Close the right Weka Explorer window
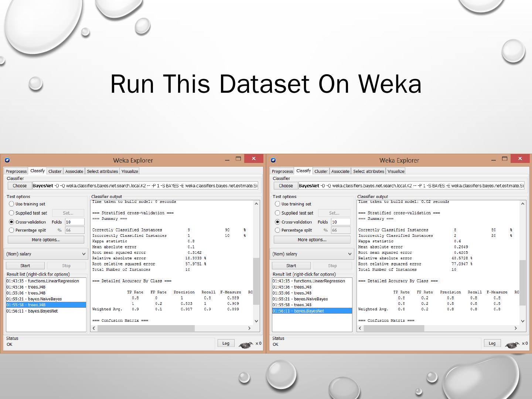This screenshot has width=532, height=399. 520,158
